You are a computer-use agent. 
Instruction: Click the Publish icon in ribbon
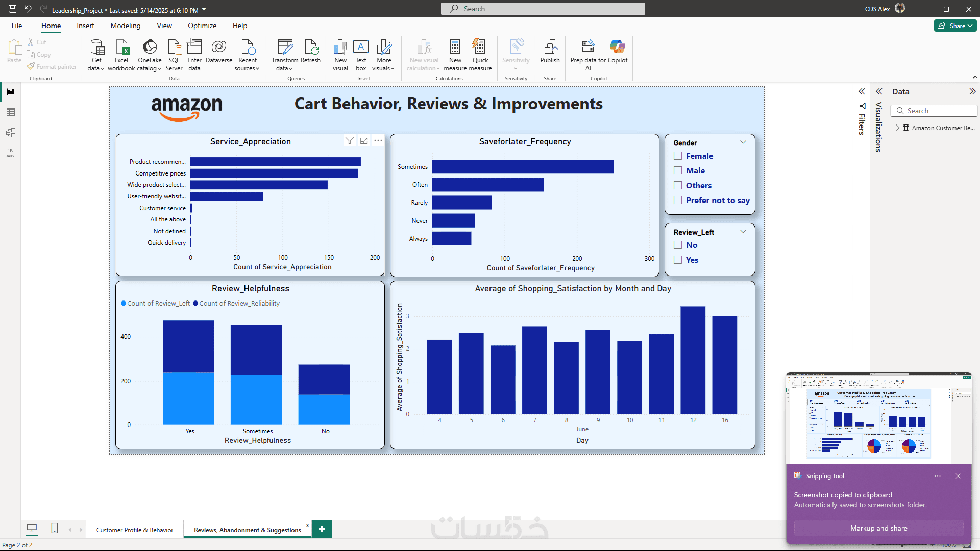550,47
